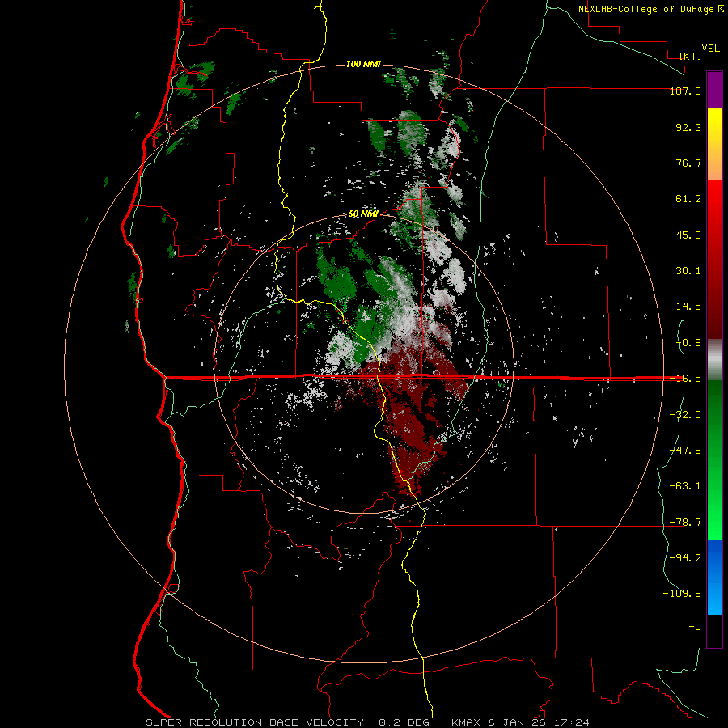Pick the gray near-zero segment of the color bar

coord(714,360)
